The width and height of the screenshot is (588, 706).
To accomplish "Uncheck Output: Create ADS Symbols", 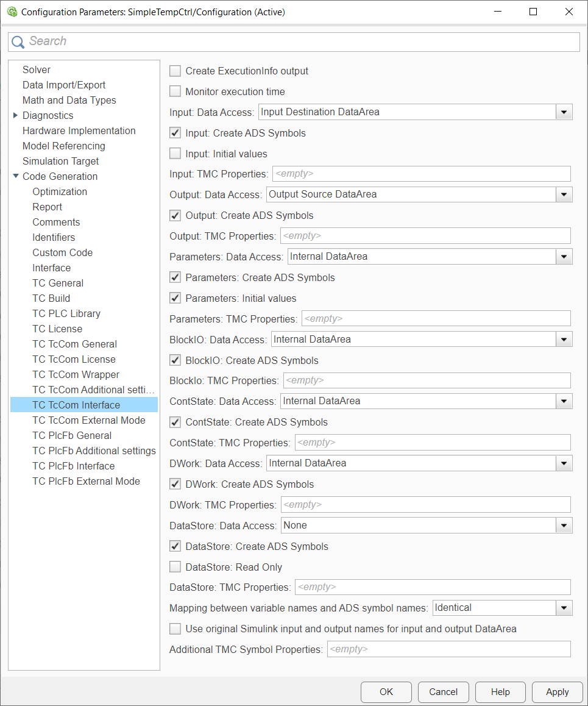I will click(175, 216).
